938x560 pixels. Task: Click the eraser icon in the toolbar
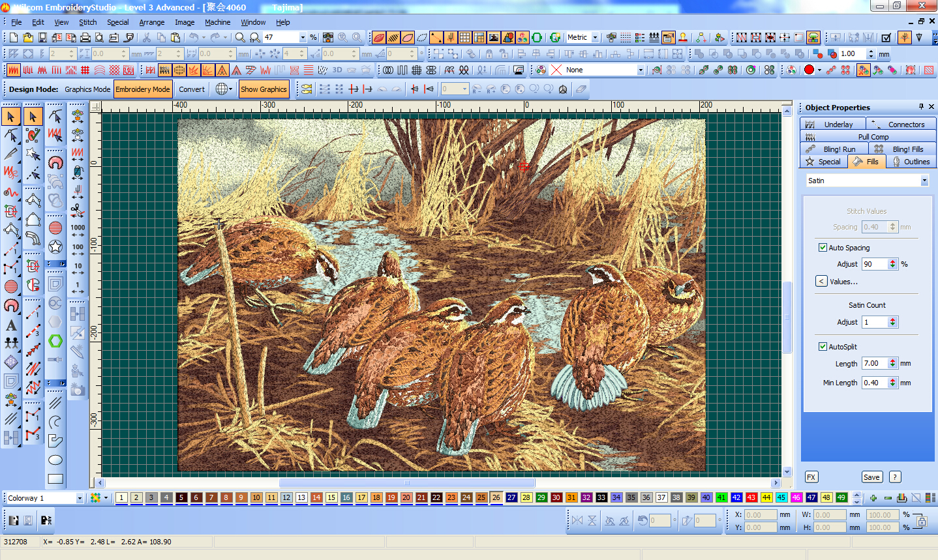pos(582,89)
